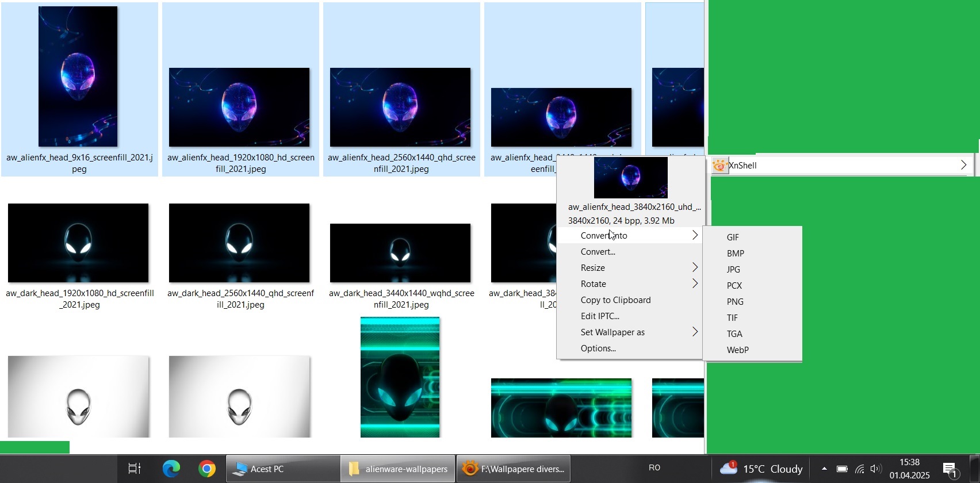This screenshot has height=483, width=980.
Task: Switch the RO input language indicator
Action: (x=654, y=468)
